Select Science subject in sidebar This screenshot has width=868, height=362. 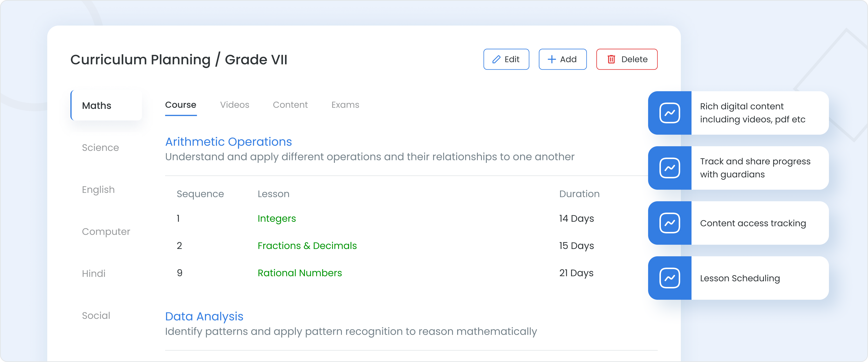tap(100, 148)
